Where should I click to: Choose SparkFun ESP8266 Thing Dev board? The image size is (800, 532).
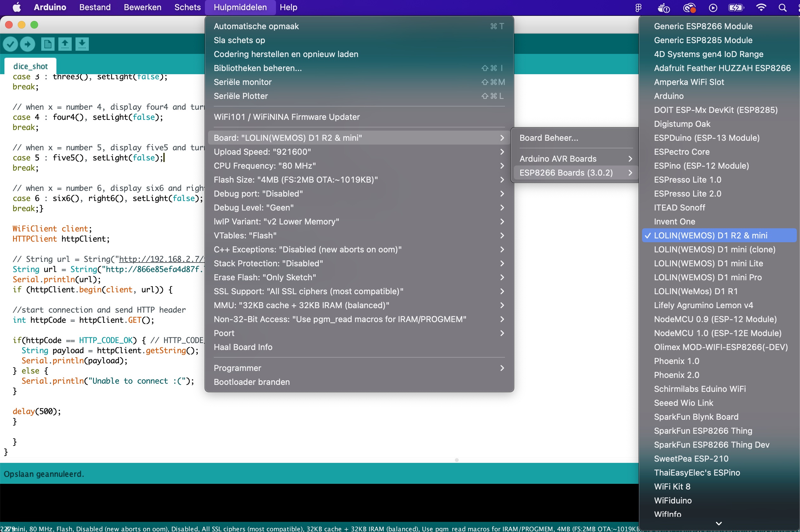coord(719,445)
